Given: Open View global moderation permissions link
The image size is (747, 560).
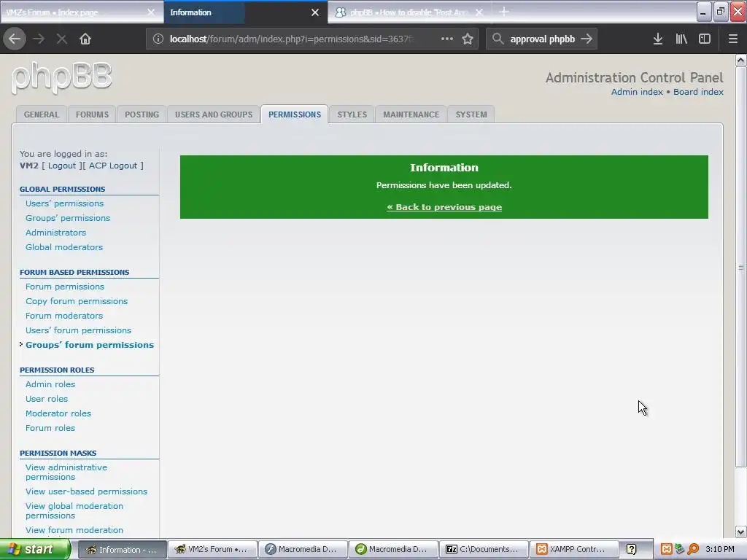Looking at the screenshot, I should 74,510.
